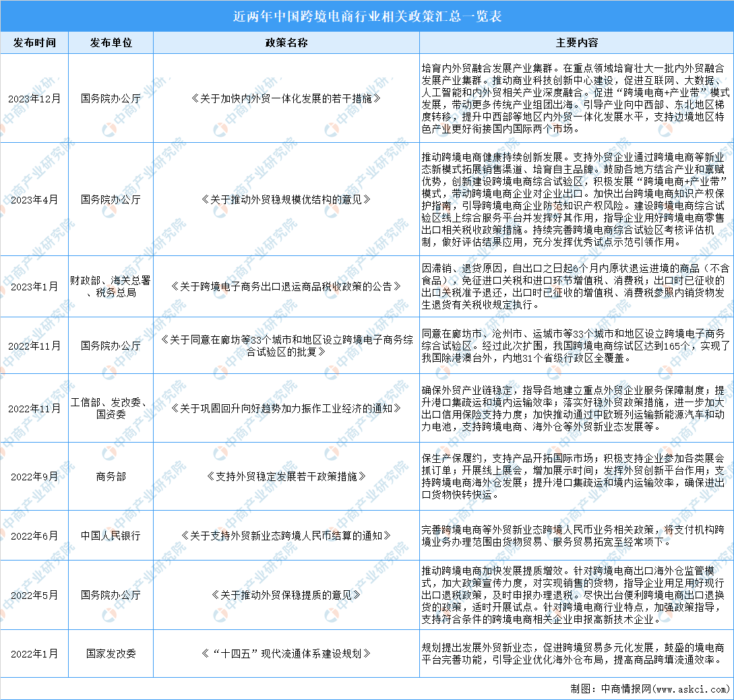Screen dimensions: 734x700
Task: Click policy name "《关于加快内外贸一体化发展的若干措施》"
Action: coord(286,99)
